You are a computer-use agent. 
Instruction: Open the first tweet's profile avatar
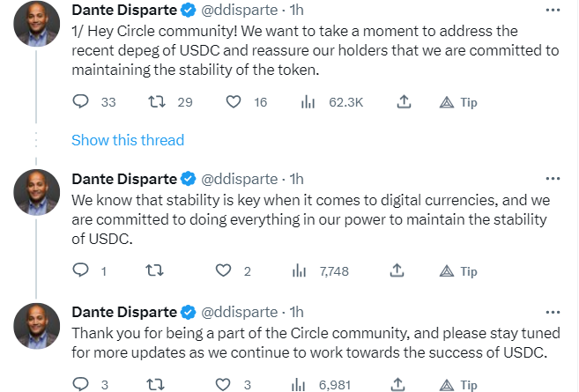[37, 25]
